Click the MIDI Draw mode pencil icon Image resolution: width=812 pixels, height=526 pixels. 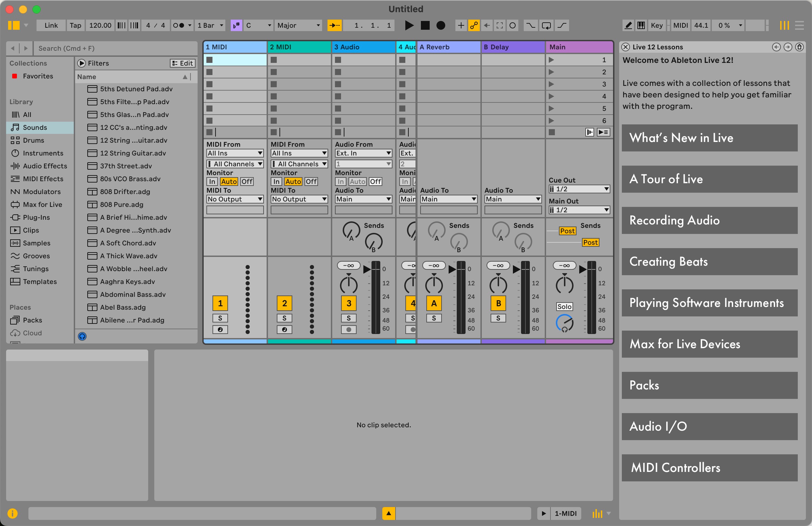630,26
